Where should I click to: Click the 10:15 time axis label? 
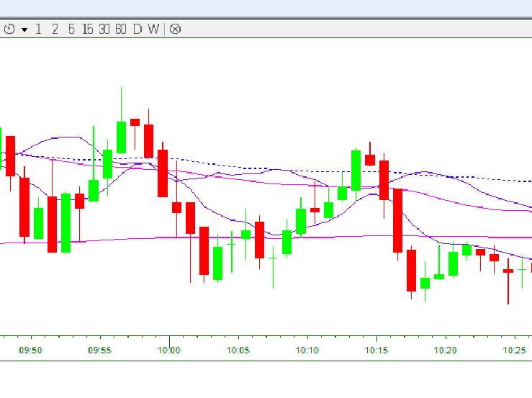pos(377,350)
